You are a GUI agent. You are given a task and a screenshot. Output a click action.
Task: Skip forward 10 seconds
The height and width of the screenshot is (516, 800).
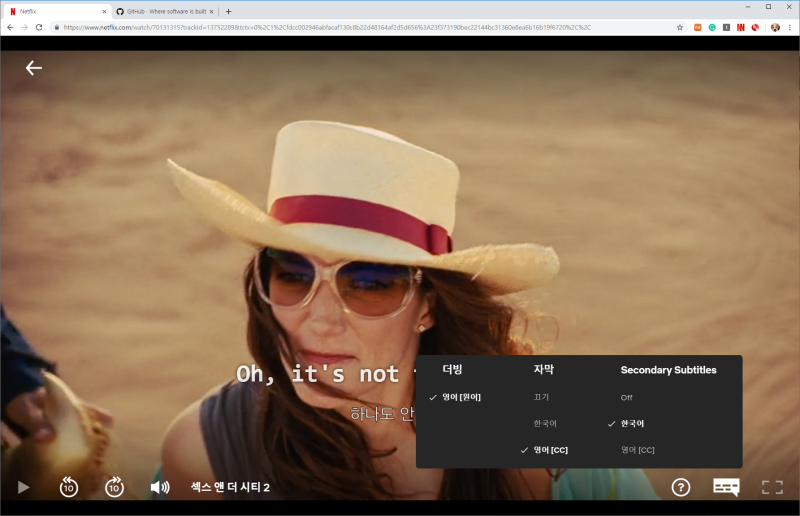114,487
